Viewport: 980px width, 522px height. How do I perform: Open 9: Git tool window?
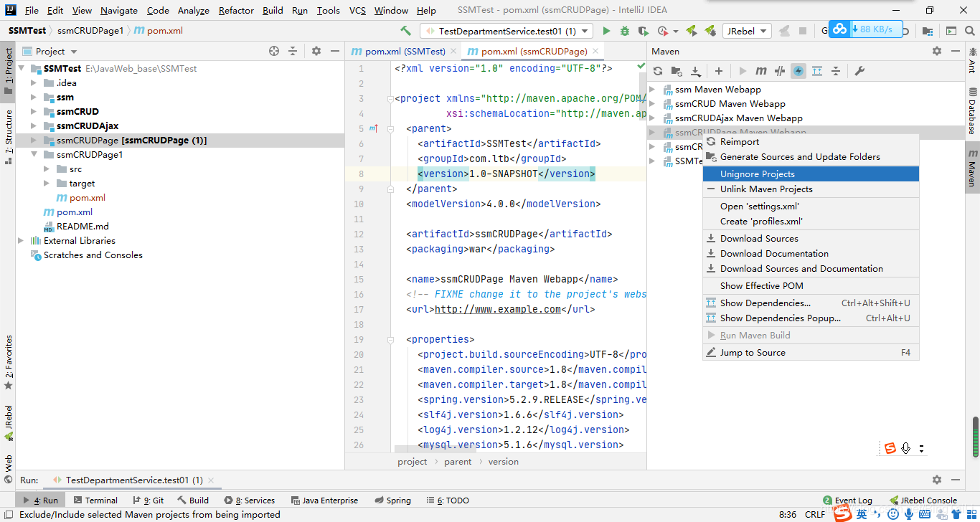tap(148, 500)
